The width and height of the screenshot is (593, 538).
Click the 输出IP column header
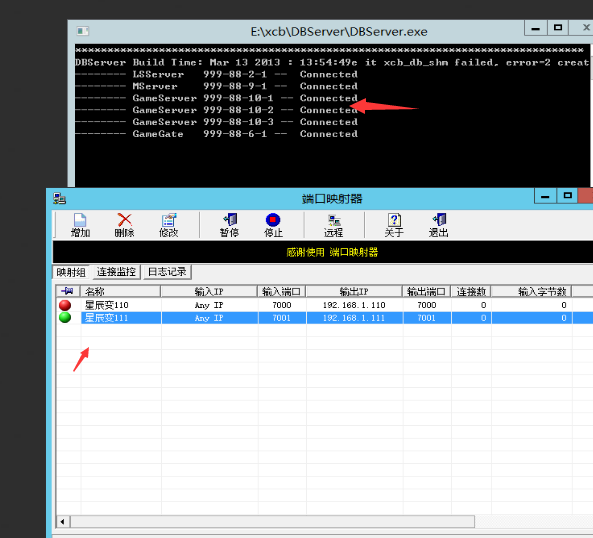(354, 291)
